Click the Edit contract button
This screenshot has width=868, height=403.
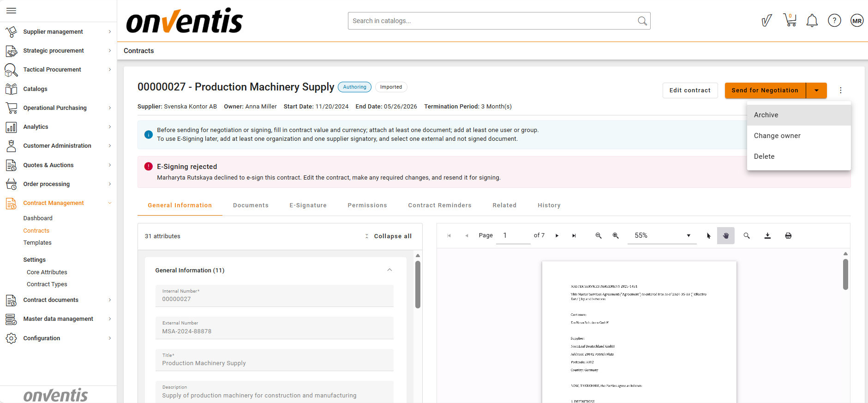tap(690, 90)
